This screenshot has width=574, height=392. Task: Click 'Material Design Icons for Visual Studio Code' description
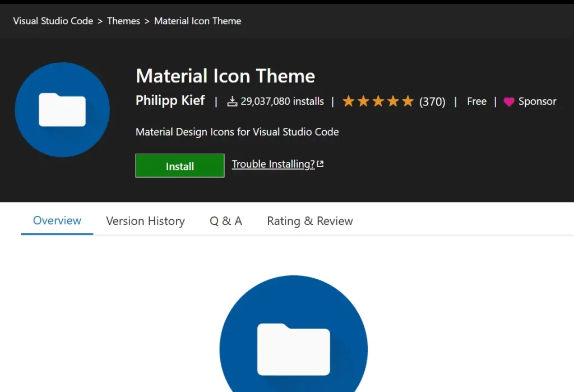tap(237, 132)
